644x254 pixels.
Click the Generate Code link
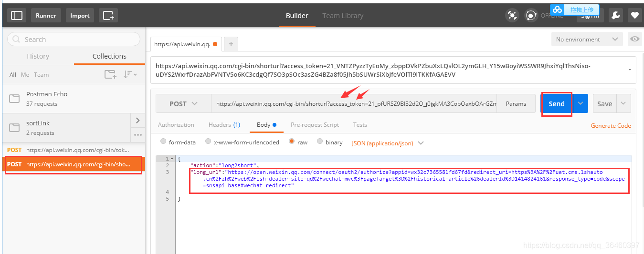click(611, 125)
